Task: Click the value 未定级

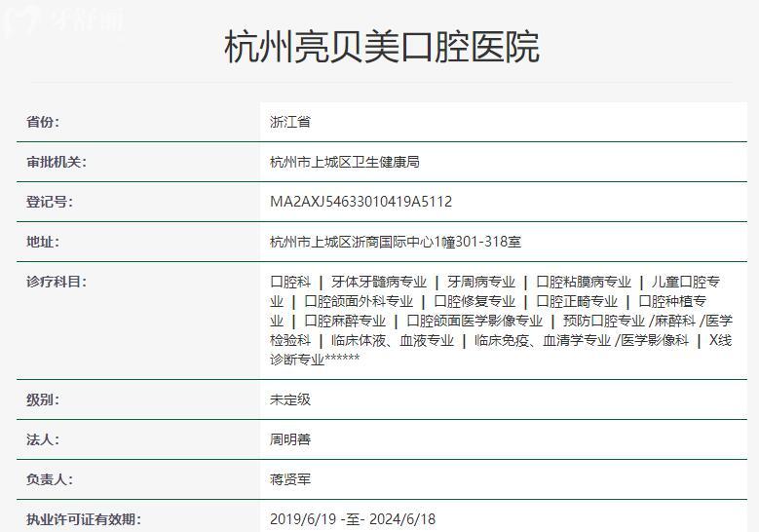Action: pyautogui.click(x=290, y=399)
